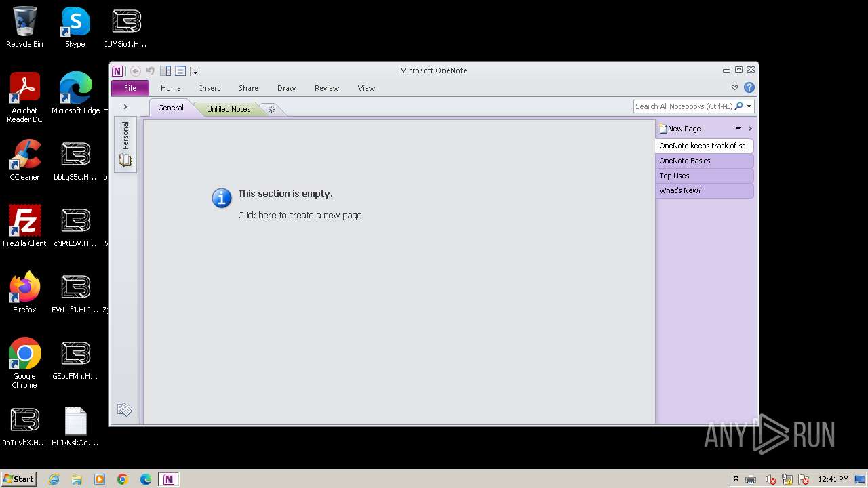The height and width of the screenshot is (488, 868).
Task: Open the OneNote Basics page
Action: (705, 161)
